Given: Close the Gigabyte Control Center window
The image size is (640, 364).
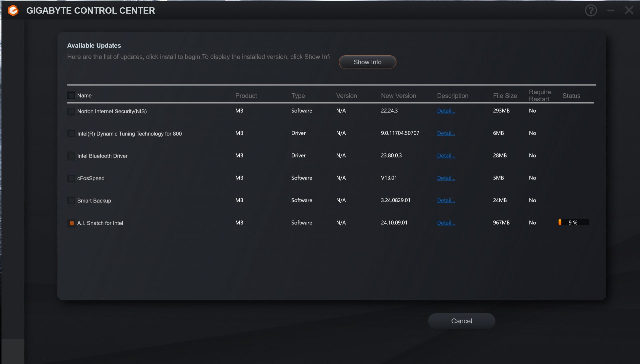Looking at the screenshot, I should (x=629, y=11).
